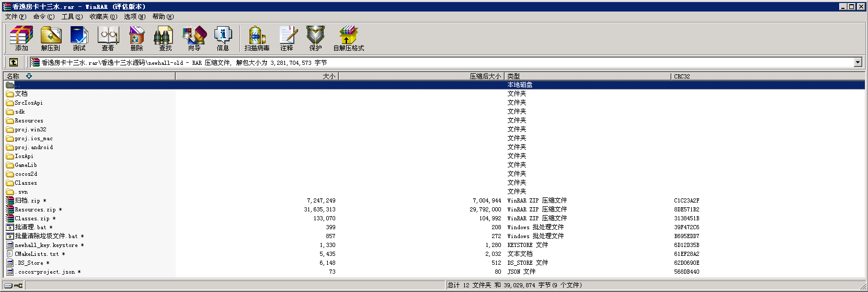Click the 添加 (Add) toolbar icon
The image size is (868, 292).
point(21,39)
